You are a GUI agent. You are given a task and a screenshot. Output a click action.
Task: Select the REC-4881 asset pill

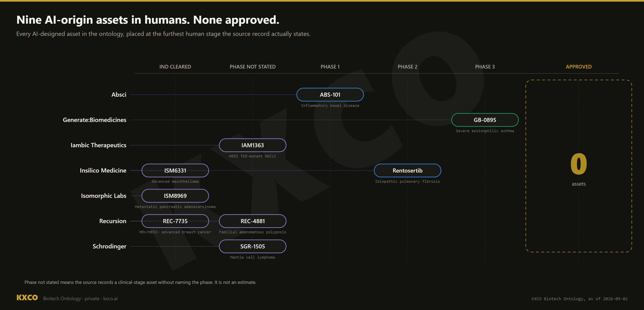click(x=253, y=221)
